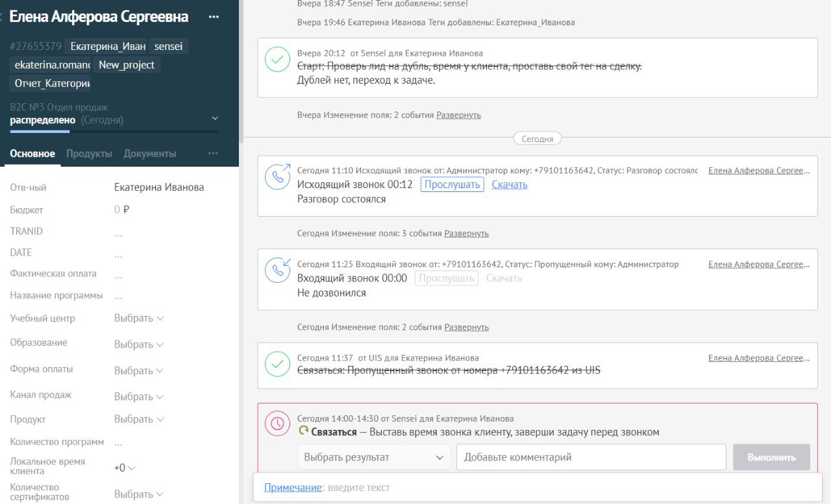The height and width of the screenshot is (504, 831).
Task: Open the Форма оплаты dropdown
Action: 138,370
